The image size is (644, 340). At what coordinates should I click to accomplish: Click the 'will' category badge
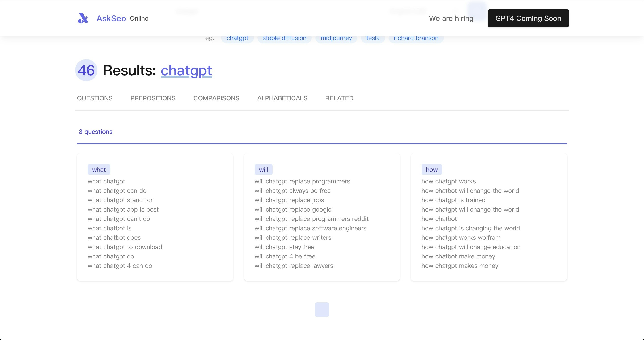coord(263,170)
